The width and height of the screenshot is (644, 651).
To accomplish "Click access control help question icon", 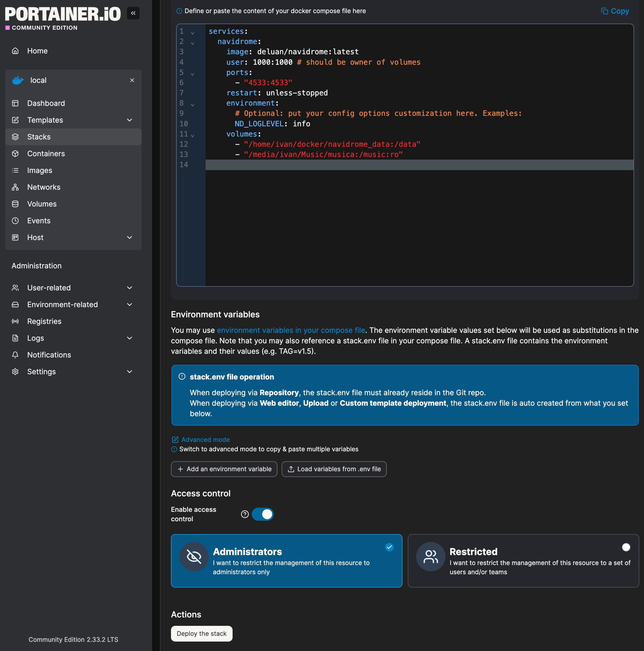I will [x=245, y=514].
